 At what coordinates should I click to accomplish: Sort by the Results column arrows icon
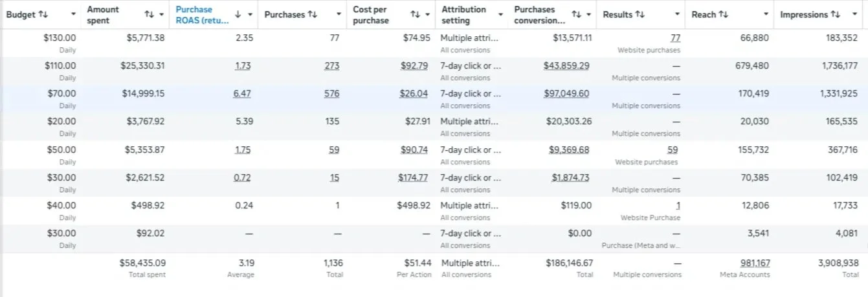(x=640, y=14)
